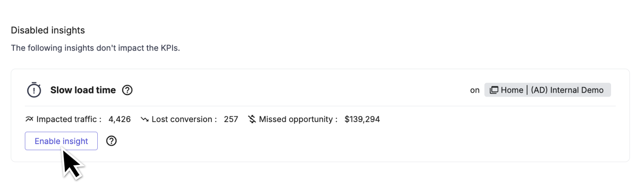Select the Slow load time title
644x191 pixels.
[83, 90]
